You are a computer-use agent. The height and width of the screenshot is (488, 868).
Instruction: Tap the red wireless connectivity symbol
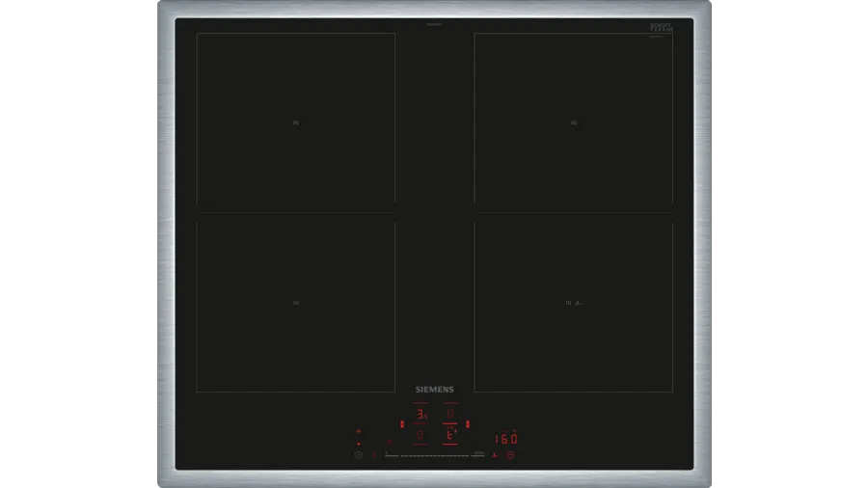pos(358,432)
